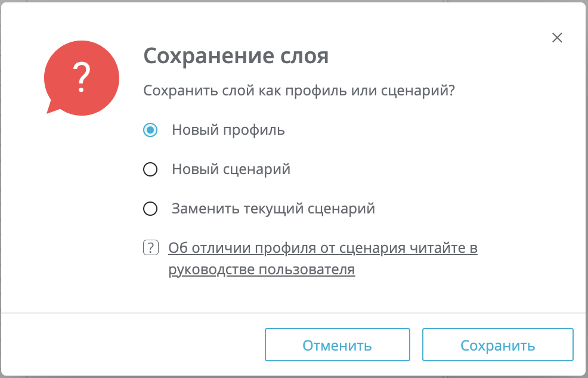The height and width of the screenshot is (378, 588).
Task: Choose the Новый сценарий radio button
Action: (150, 169)
